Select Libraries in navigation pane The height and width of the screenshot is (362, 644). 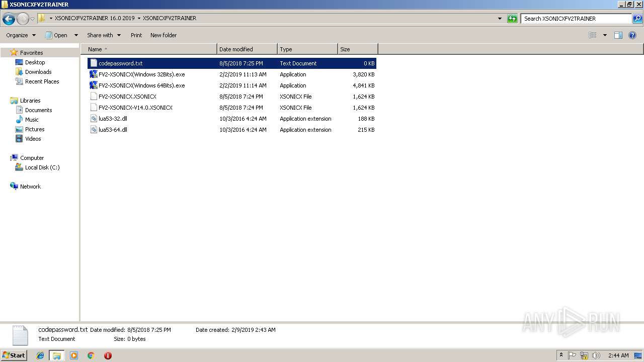pyautogui.click(x=30, y=101)
